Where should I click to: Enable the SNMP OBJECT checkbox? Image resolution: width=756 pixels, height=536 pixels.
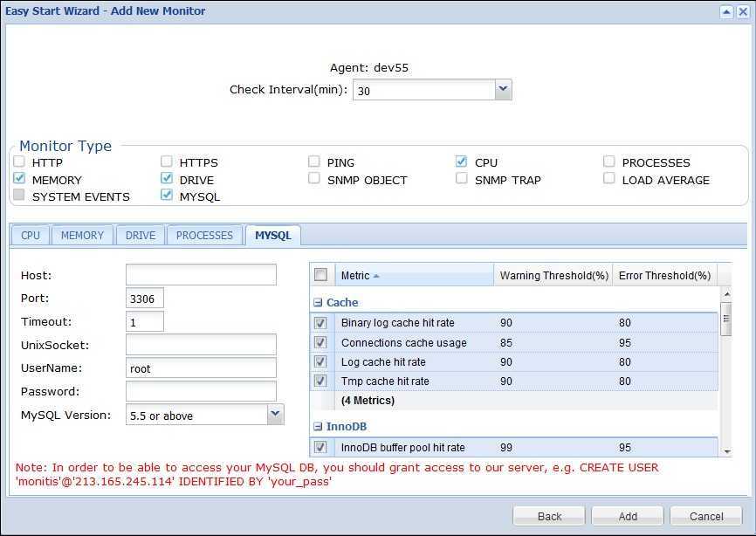314,178
